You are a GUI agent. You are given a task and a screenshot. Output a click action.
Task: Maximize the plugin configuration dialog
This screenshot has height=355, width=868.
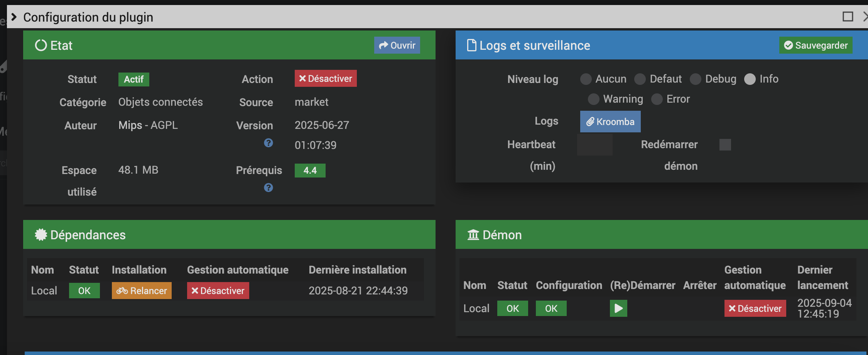[848, 17]
